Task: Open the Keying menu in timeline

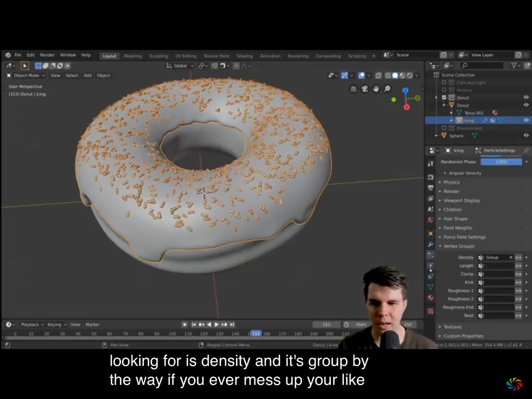Action: point(57,325)
